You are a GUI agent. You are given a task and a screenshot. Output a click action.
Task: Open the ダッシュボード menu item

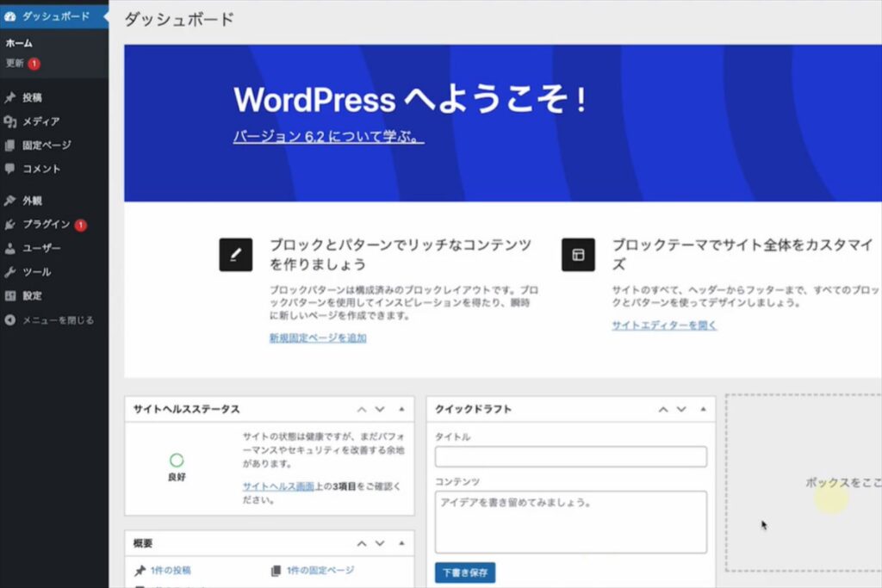click(54, 16)
